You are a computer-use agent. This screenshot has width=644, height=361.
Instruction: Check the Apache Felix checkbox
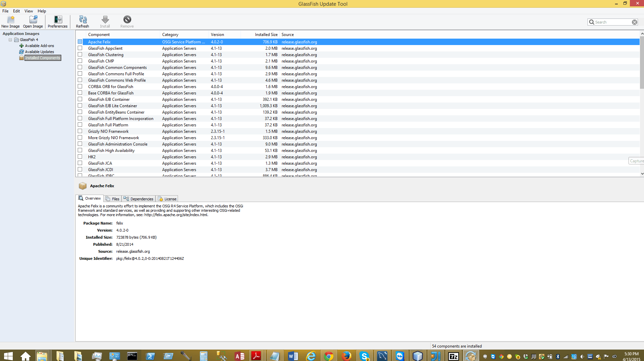point(80,42)
